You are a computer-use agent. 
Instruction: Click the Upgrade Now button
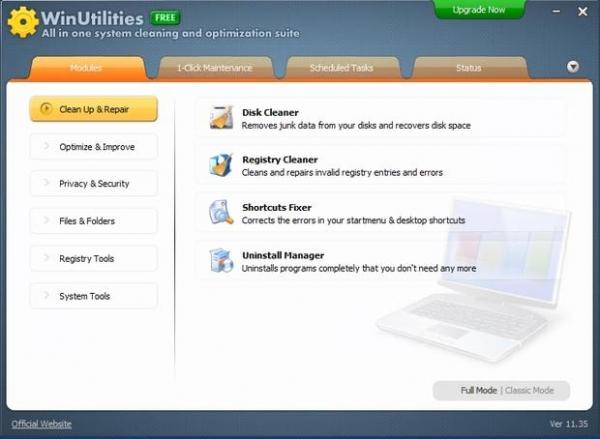click(479, 10)
